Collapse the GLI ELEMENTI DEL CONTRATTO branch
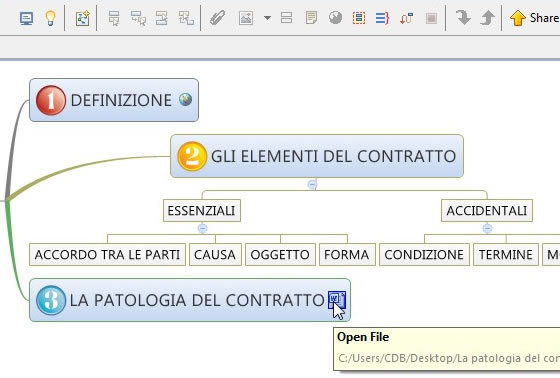 tap(312, 184)
